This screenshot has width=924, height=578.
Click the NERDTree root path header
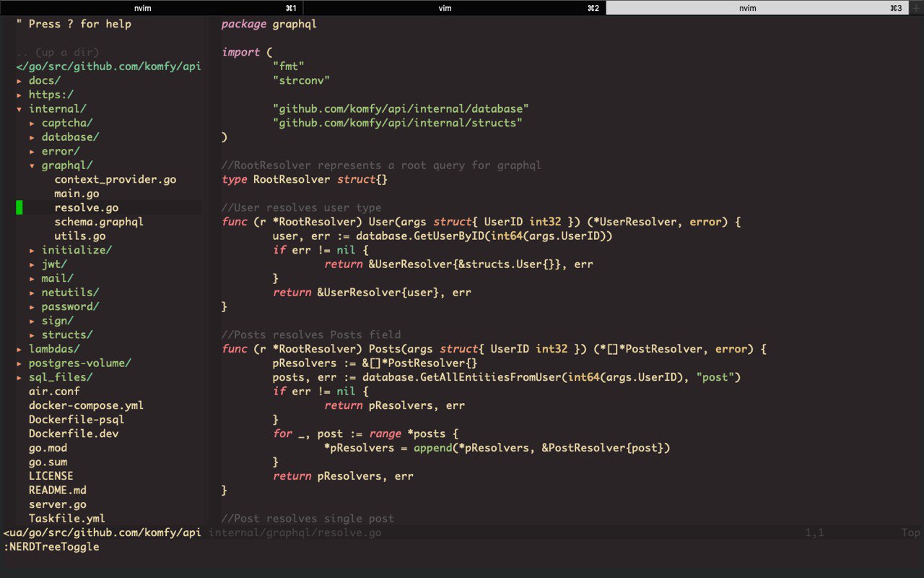(x=108, y=66)
